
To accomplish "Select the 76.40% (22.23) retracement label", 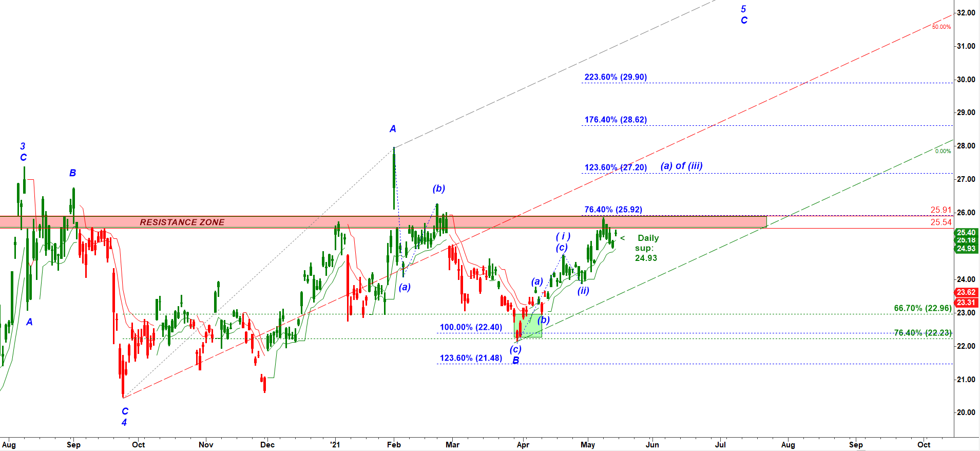I will [x=923, y=333].
